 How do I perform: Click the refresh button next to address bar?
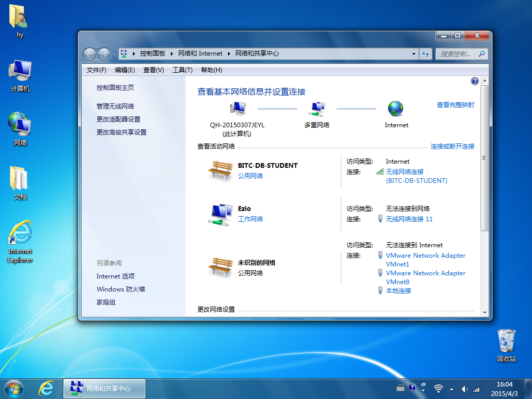(x=425, y=54)
